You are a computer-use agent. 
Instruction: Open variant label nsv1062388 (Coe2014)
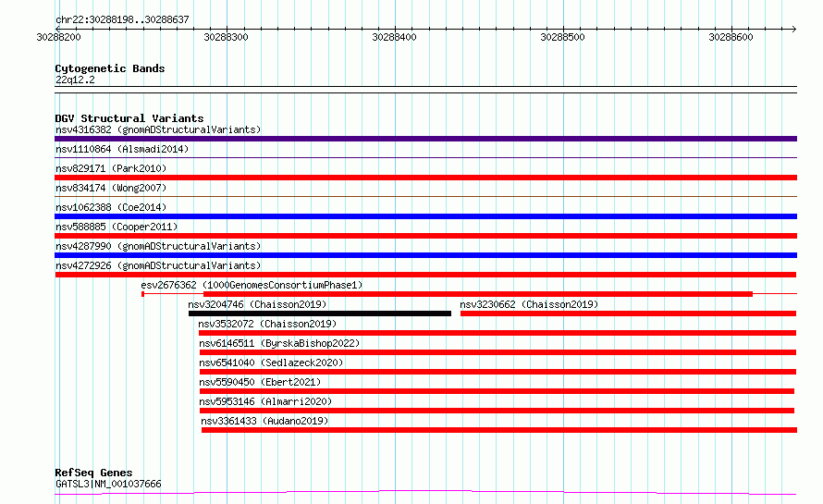pyautogui.click(x=111, y=207)
